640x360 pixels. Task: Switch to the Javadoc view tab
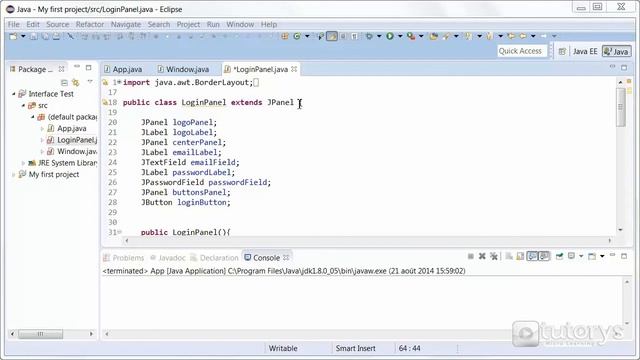168,258
